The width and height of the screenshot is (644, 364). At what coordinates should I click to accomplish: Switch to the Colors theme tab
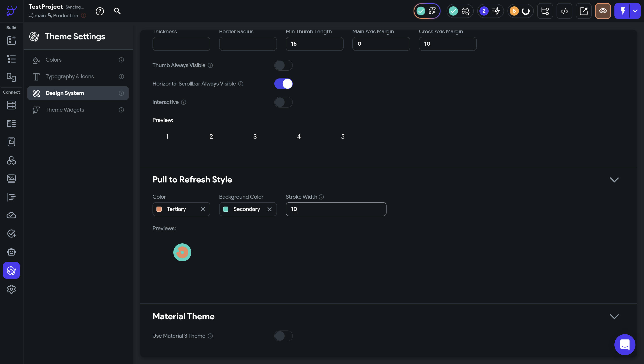point(53,60)
